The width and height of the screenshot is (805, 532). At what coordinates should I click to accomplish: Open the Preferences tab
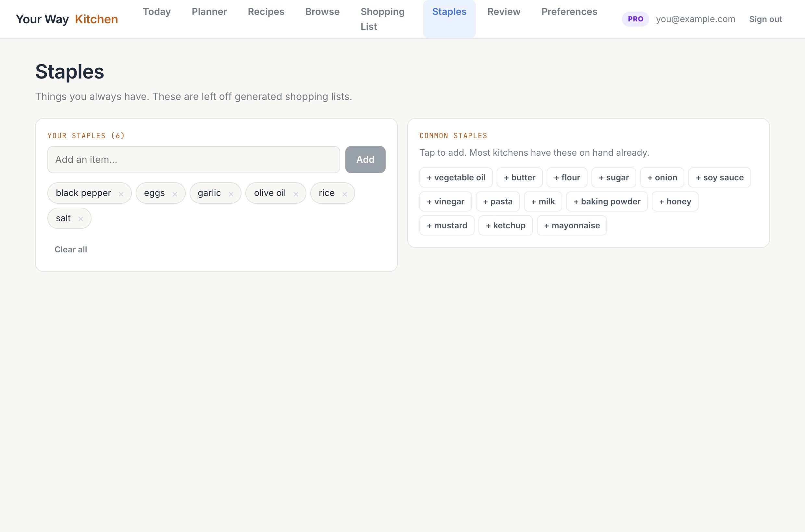569,12
